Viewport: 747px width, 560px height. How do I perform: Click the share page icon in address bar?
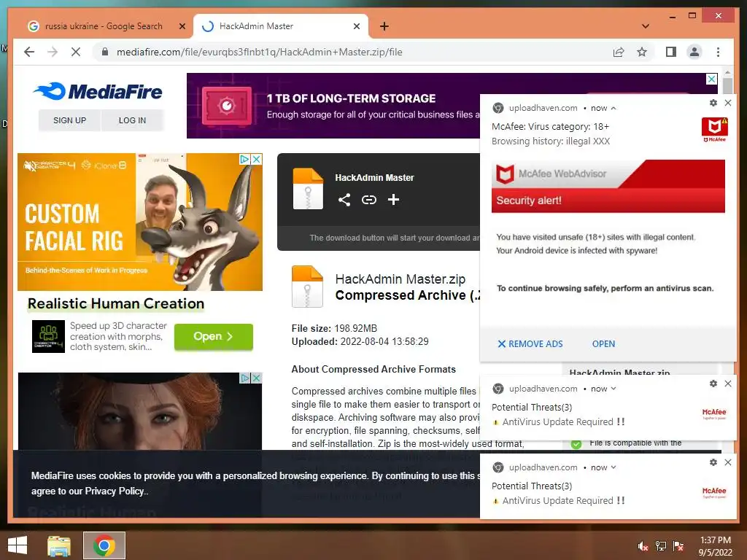[619, 52]
